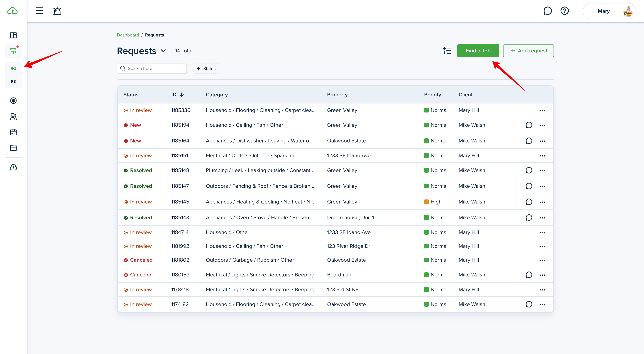This screenshot has height=354, width=644.
Task: Open the contacts people icon in sidebar
Action: click(x=13, y=116)
